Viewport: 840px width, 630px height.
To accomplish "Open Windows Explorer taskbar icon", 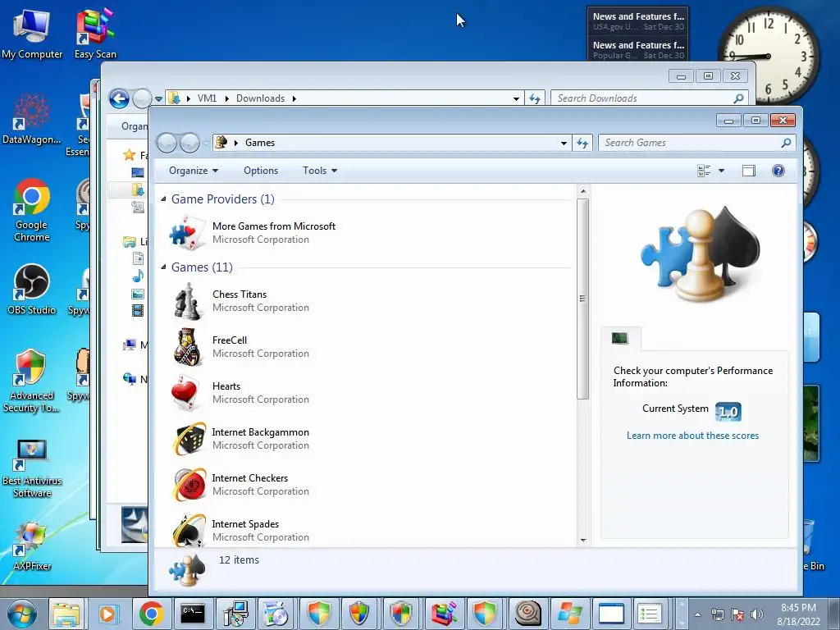I will click(66, 614).
